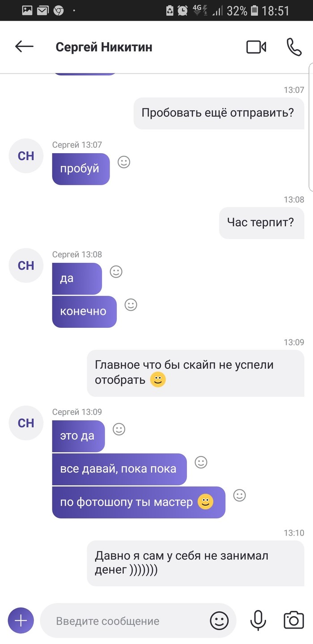The width and height of the screenshot is (313, 644).
Task: Tap the СН avatar next to "пробуй"
Action: (x=26, y=155)
